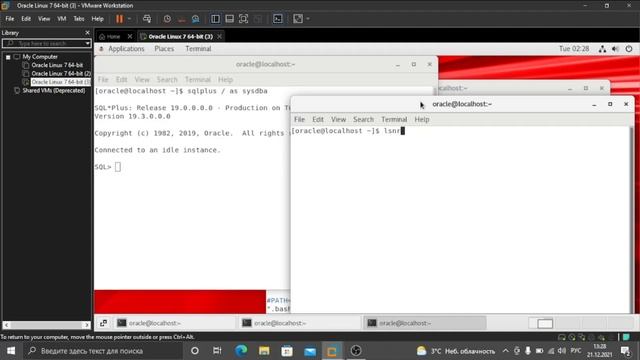Open OBS Studio from taskbar

[356, 351]
